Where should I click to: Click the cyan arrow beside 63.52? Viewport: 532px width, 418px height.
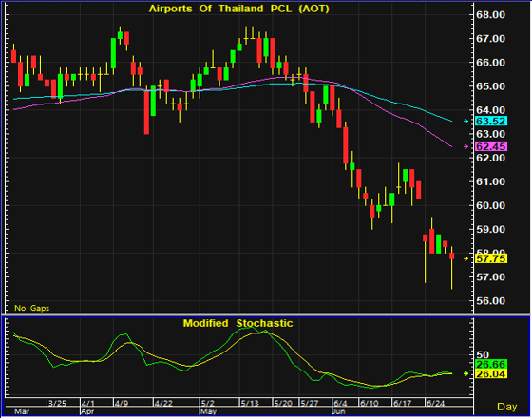(x=466, y=122)
